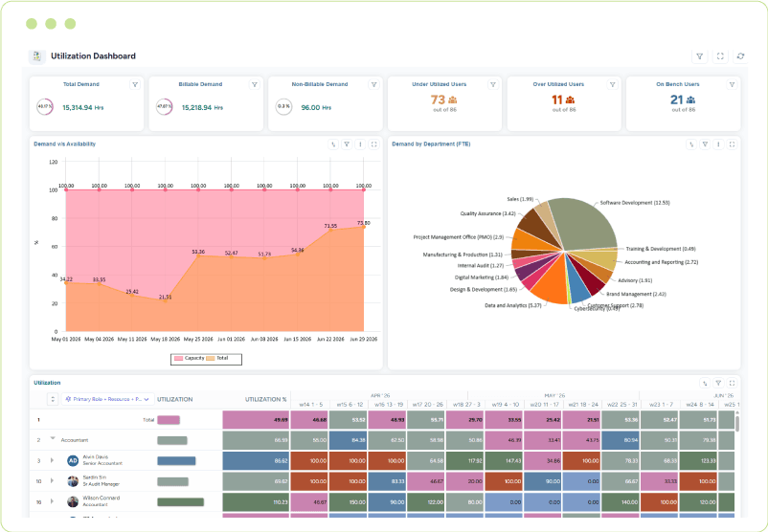Click the Billable Demand percentage ring
The image size is (768, 532).
(164, 107)
